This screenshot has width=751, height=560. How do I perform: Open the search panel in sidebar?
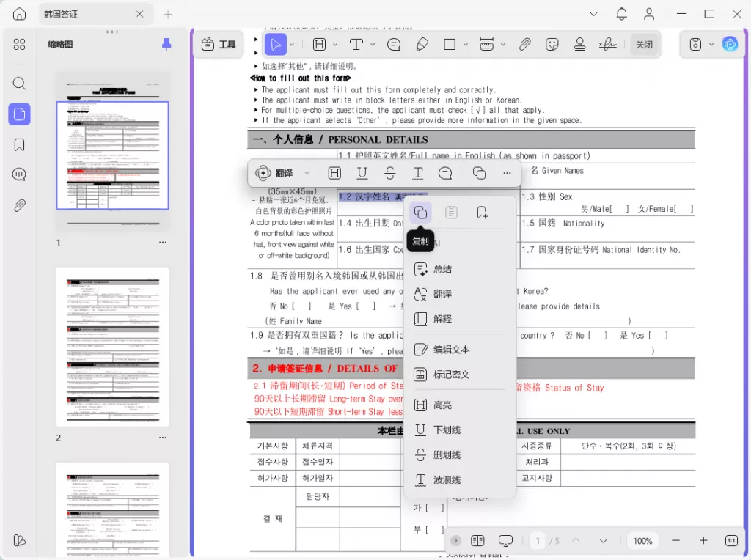coord(19,84)
